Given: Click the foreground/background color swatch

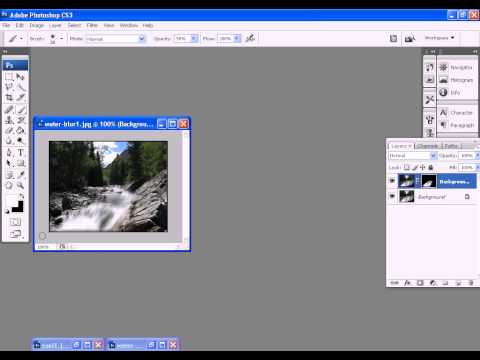Looking at the screenshot, I should tap(15, 203).
